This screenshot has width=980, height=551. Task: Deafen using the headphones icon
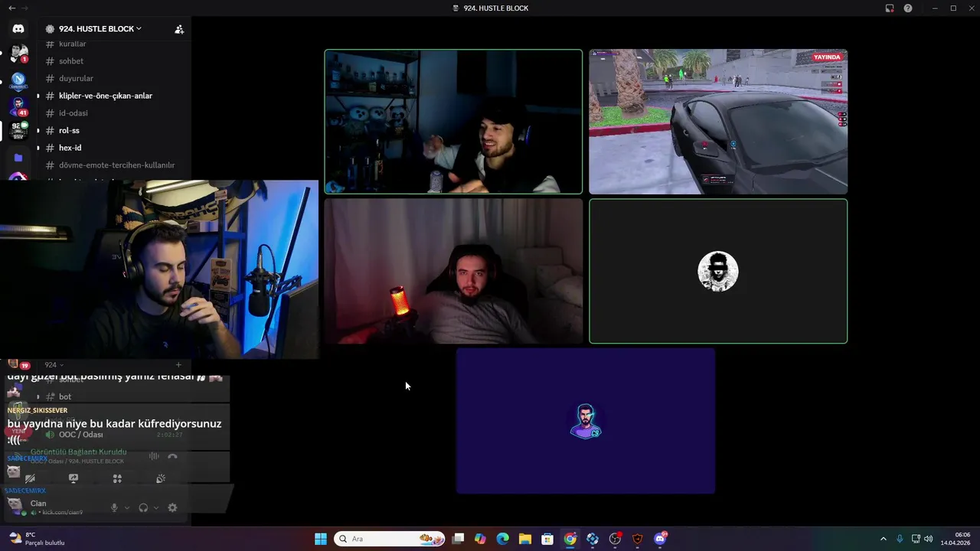click(x=143, y=507)
